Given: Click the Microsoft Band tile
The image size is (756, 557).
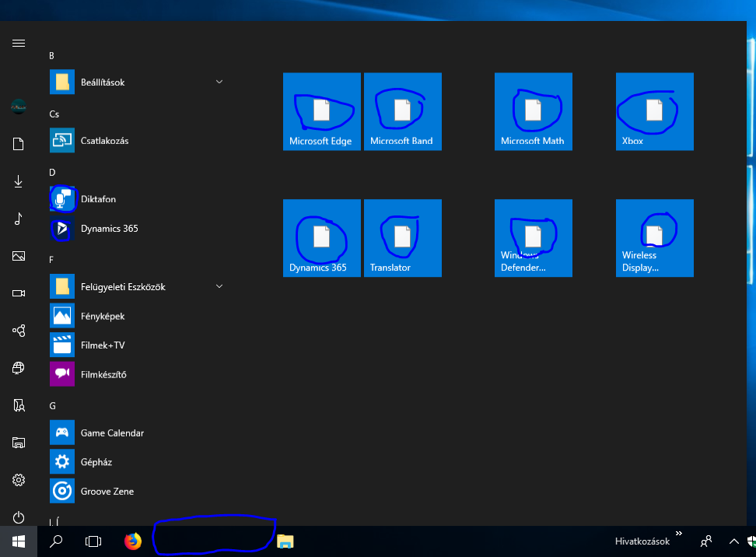Looking at the screenshot, I should click(x=403, y=111).
